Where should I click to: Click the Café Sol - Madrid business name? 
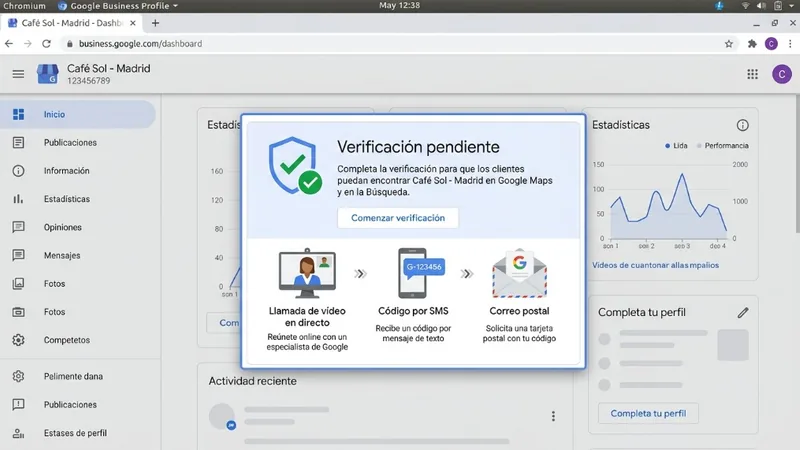pos(109,68)
